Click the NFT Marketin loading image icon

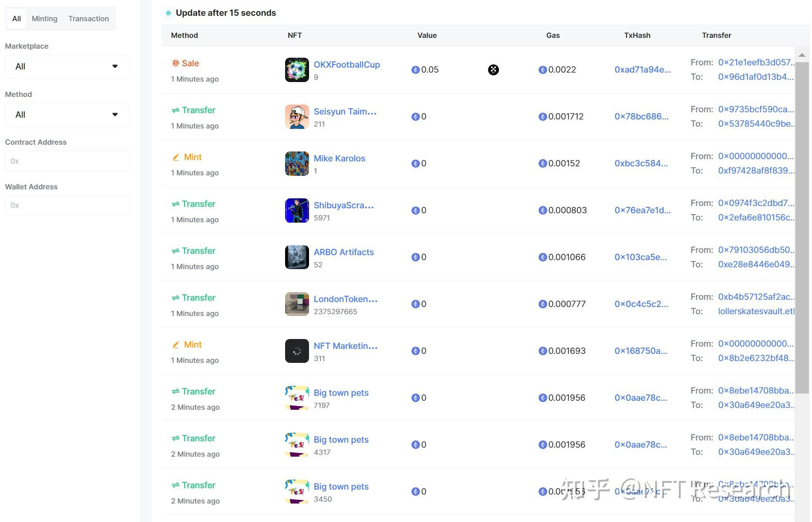[297, 351]
